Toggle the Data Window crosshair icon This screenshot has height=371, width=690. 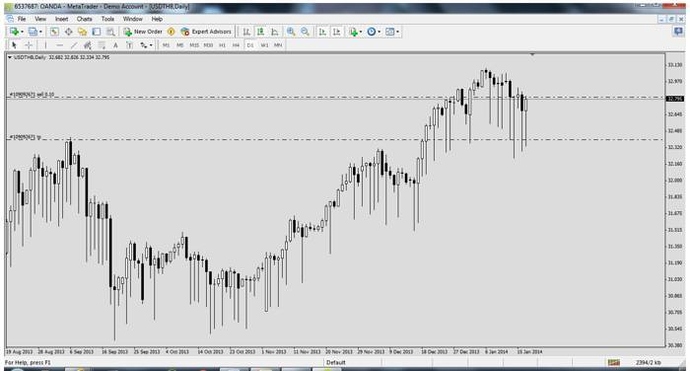point(69,32)
